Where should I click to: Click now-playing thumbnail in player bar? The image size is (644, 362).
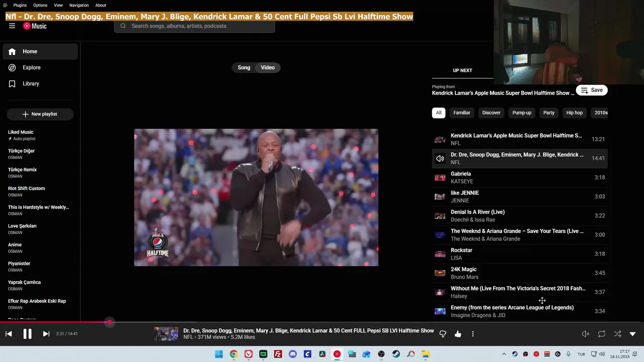tap(166, 334)
